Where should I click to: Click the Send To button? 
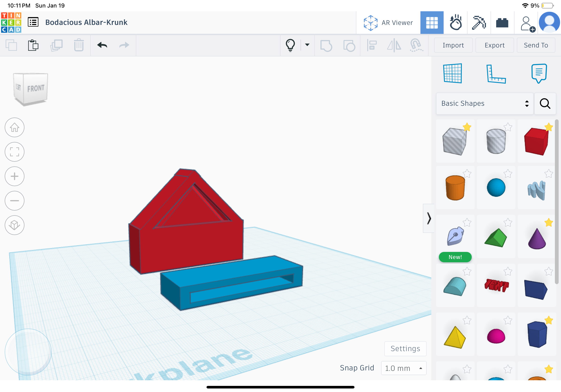(536, 45)
